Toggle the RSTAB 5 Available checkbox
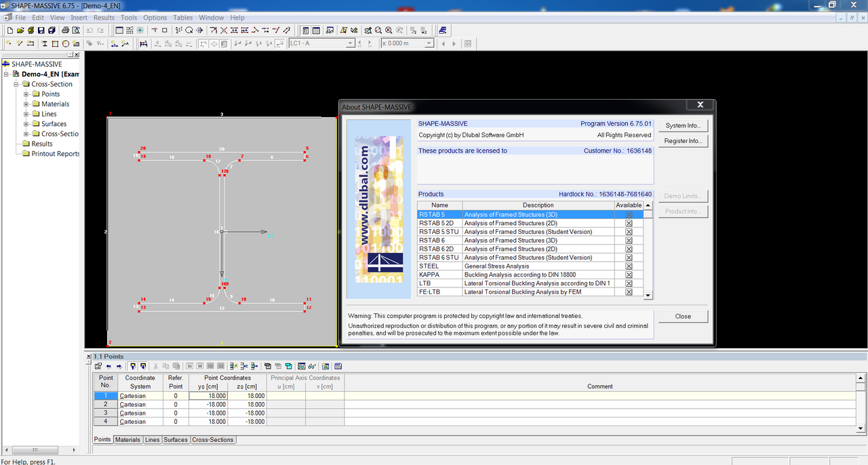 click(x=629, y=214)
